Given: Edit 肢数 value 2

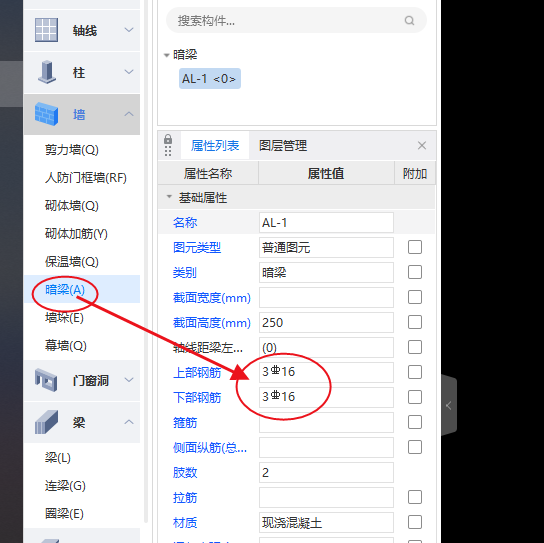Looking at the screenshot, I should coord(326,472).
